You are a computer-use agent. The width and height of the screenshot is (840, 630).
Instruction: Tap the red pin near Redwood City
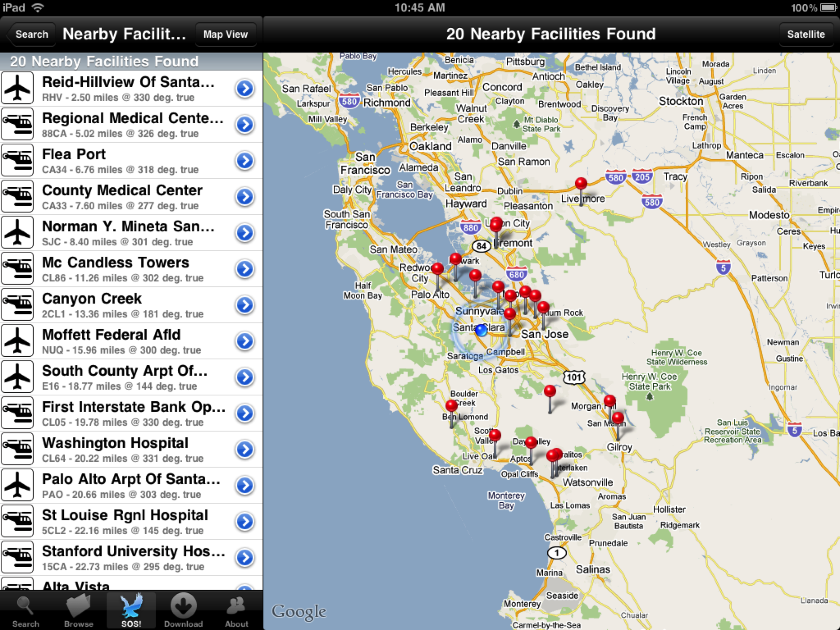click(x=438, y=269)
